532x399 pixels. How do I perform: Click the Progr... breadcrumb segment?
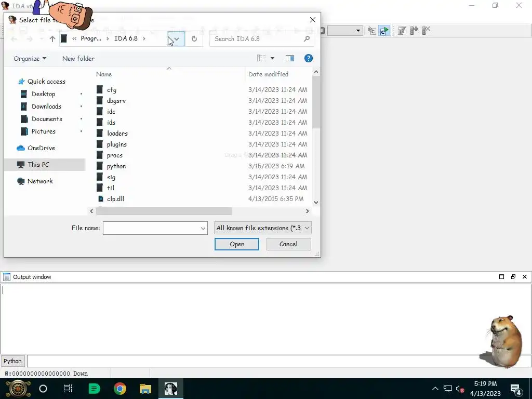tap(91, 38)
